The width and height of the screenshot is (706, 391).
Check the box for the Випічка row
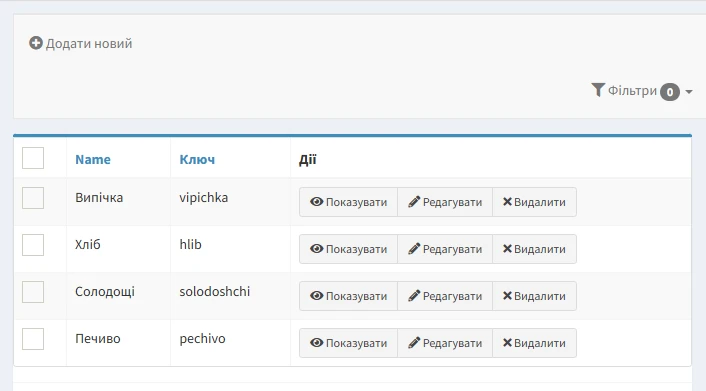pyautogui.click(x=33, y=198)
